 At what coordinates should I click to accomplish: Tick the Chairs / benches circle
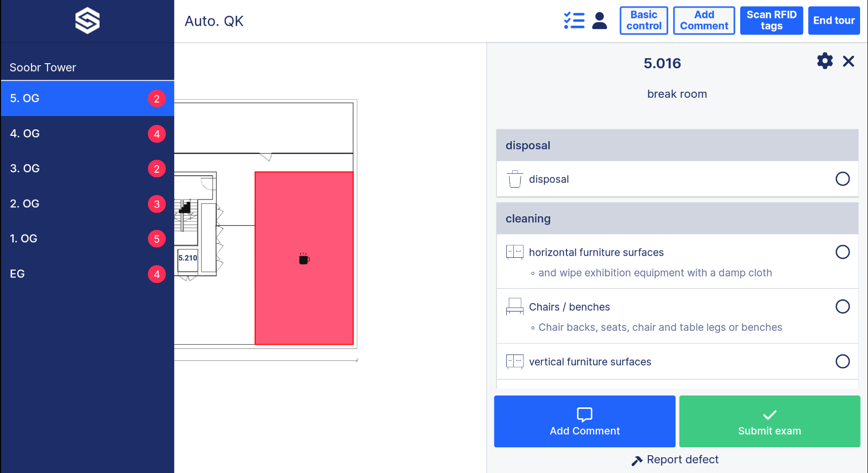point(842,307)
